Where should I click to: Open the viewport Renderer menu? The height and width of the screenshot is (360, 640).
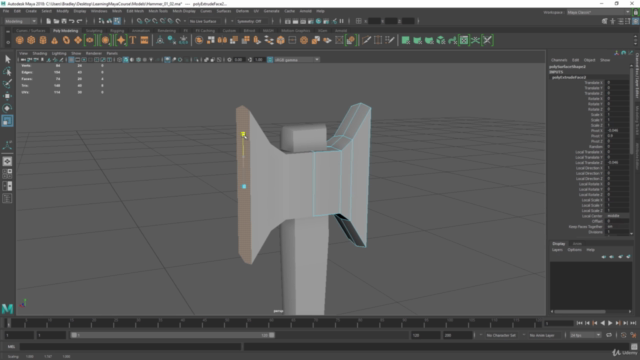point(93,53)
